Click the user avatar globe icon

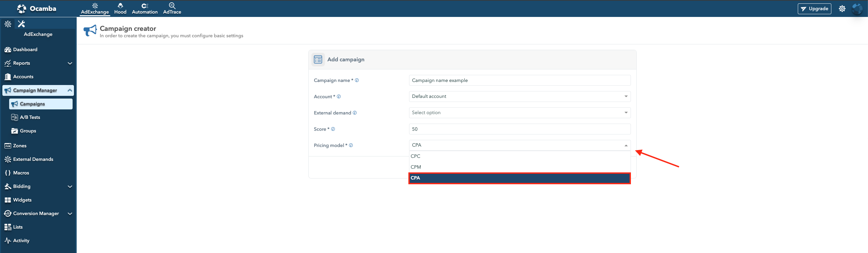point(857,9)
